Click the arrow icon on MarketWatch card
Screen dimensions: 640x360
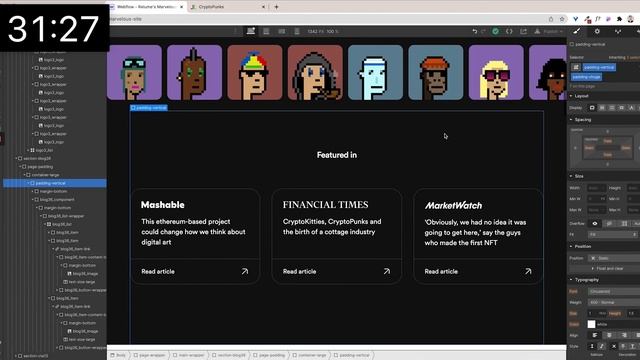coord(528,271)
